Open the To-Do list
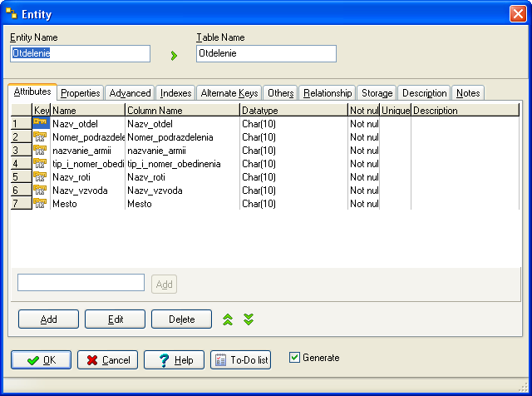532x396 pixels. click(x=240, y=359)
